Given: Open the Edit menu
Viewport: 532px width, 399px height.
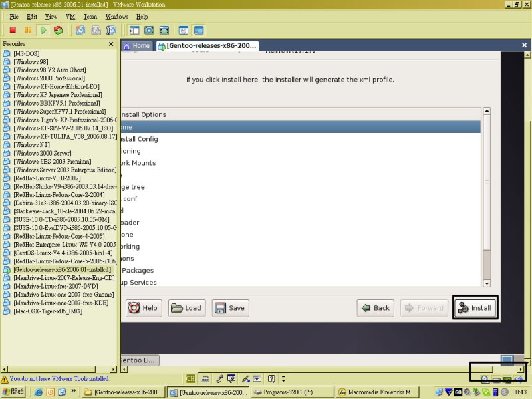Looking at the screenshot, I should (x=32, y=17).
